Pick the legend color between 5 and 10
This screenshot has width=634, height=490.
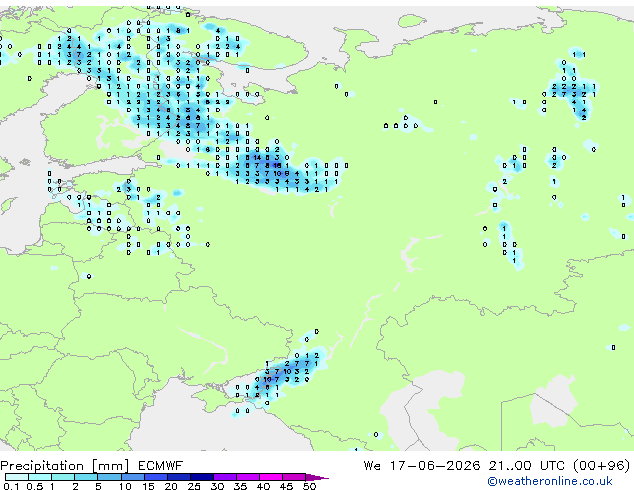pyautogui.click(x=109, y=477)
